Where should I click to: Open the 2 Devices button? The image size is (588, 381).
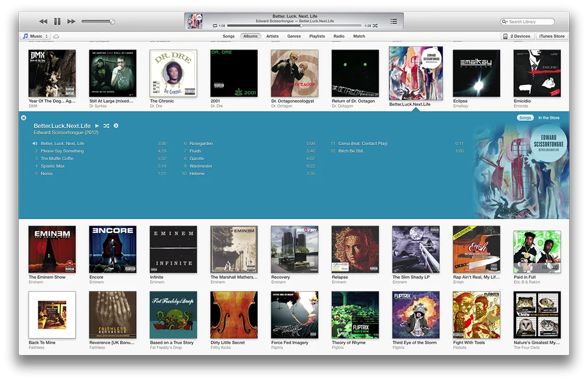[x=517, y=36]
